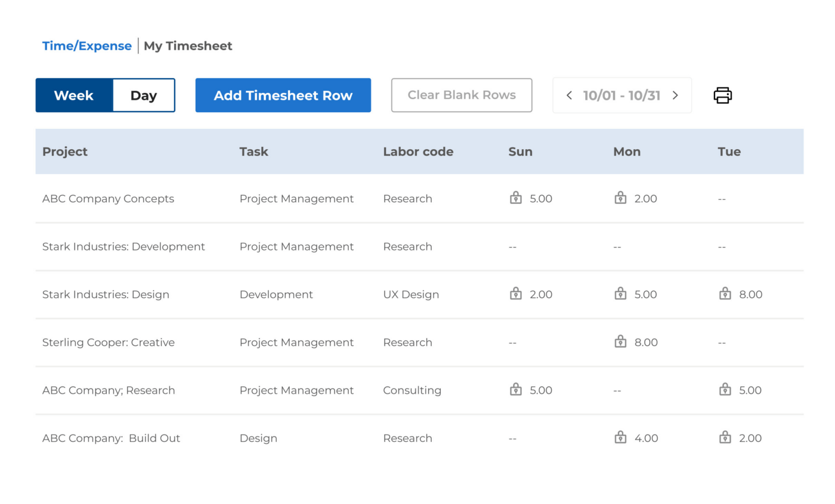Click the Sun column header
The height and width of the screenshot is (504, 835).
[520, 151]
